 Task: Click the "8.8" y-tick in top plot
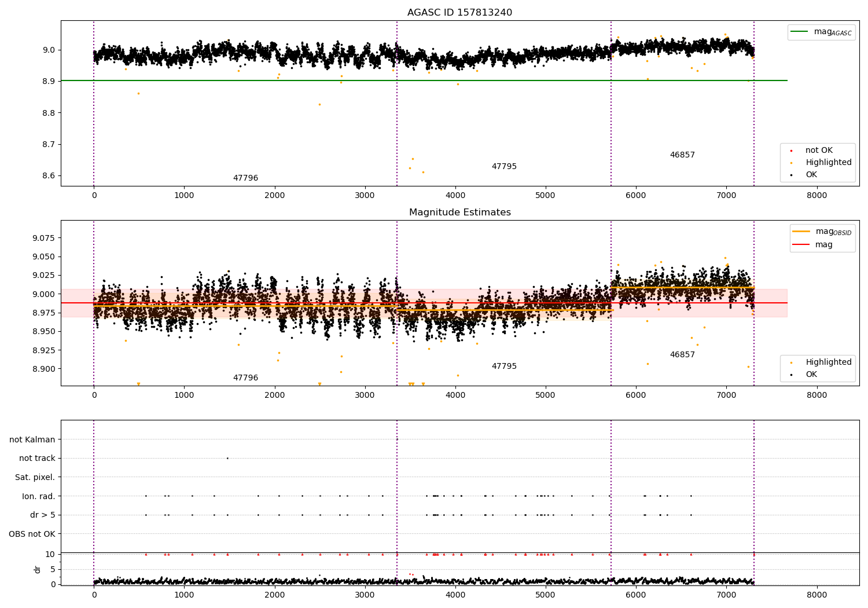49,113
